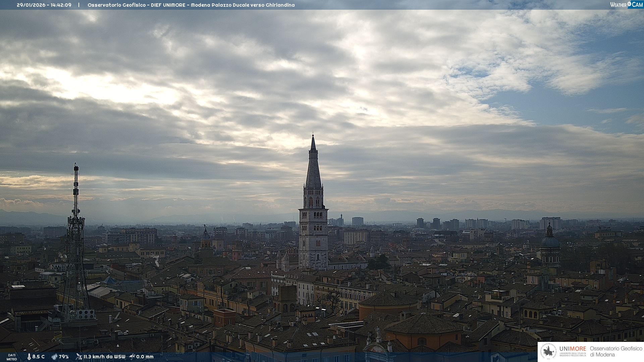Click the DATI METEO label

pos(12,357)
